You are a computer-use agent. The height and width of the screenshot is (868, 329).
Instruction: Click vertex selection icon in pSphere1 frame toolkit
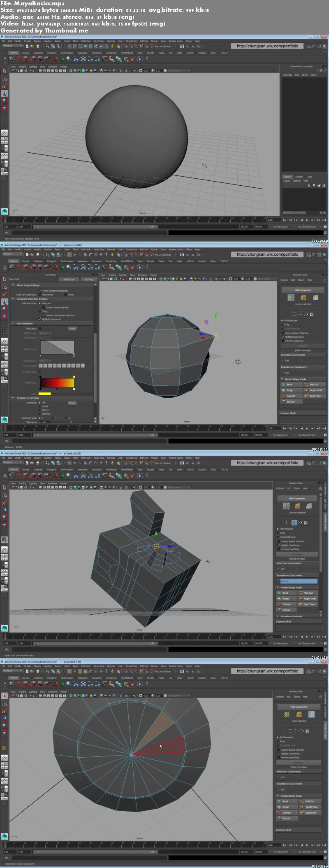(291, 297)
